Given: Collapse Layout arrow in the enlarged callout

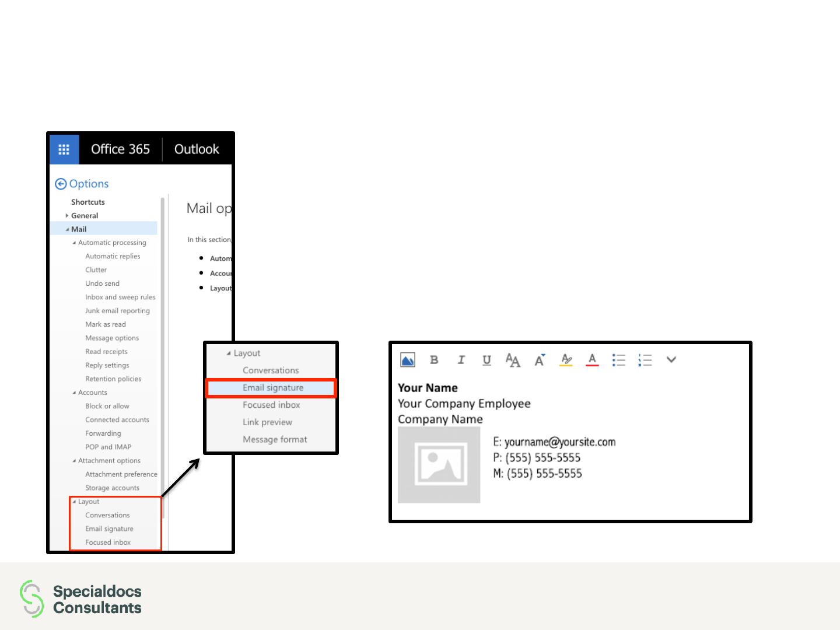Looking at the screenshot, I should [x=229, y=353].
